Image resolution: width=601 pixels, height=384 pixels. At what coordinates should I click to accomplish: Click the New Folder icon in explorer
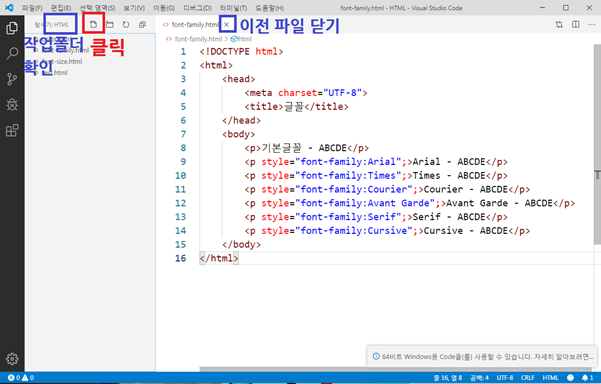click(110, 25)
